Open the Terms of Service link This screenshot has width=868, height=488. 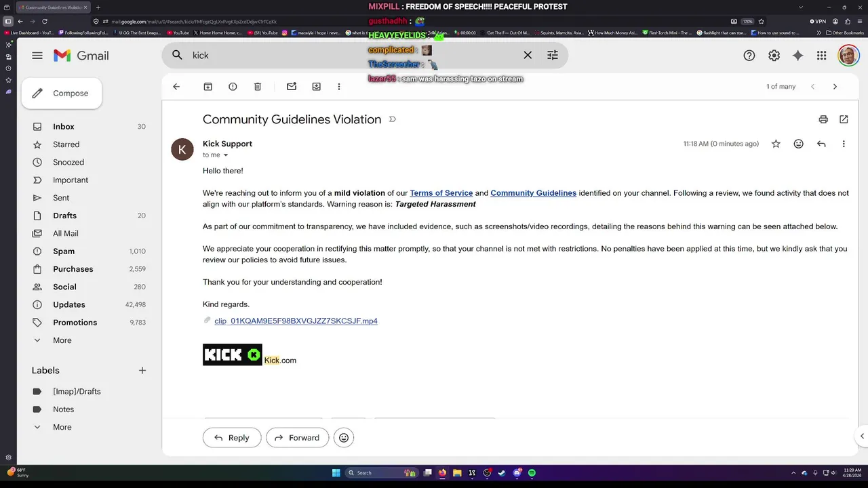[441, 193]
